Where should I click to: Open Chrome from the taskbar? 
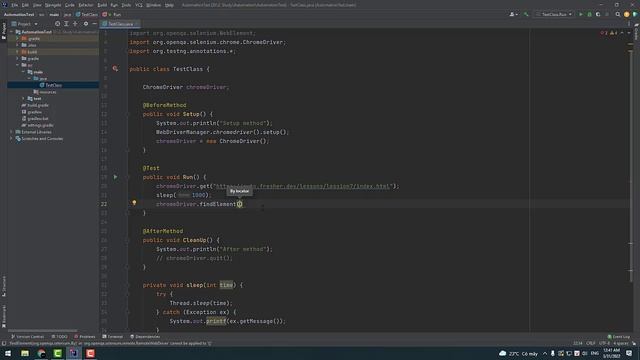point(41,353)
